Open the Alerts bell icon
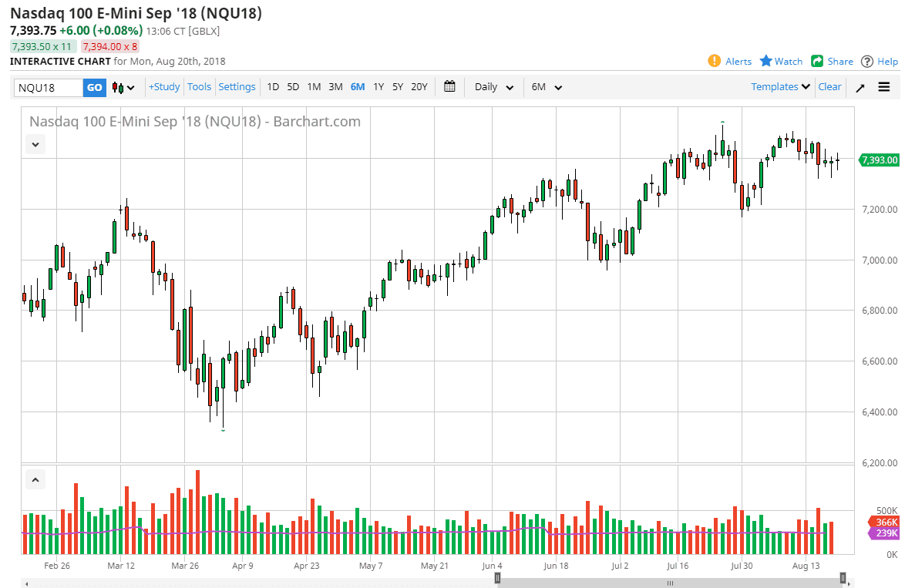Viewport: 905px width, 588px height. click(x=715, y=61)
